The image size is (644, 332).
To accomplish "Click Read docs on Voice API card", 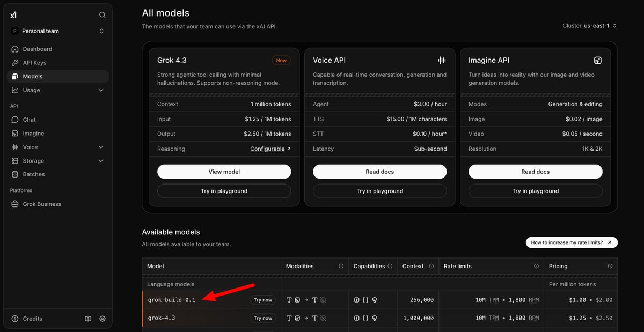I will click(x=379, y=172).
